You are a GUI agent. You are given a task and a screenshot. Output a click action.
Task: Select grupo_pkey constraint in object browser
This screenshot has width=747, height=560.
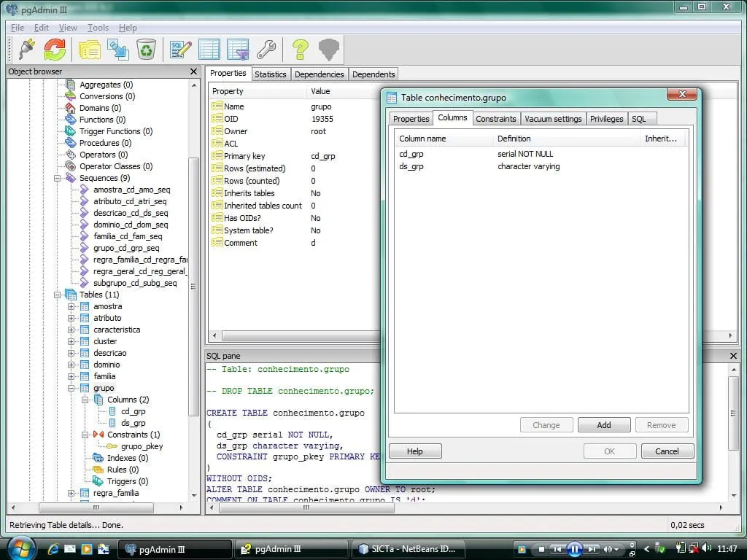(142, 446)
